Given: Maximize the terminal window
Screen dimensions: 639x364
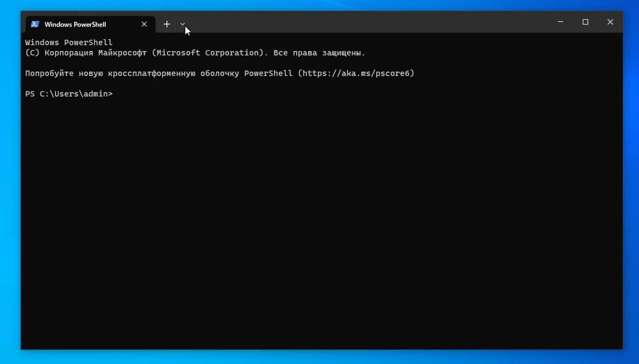Looking at the screenshot, I should click(x=585, y=22).
